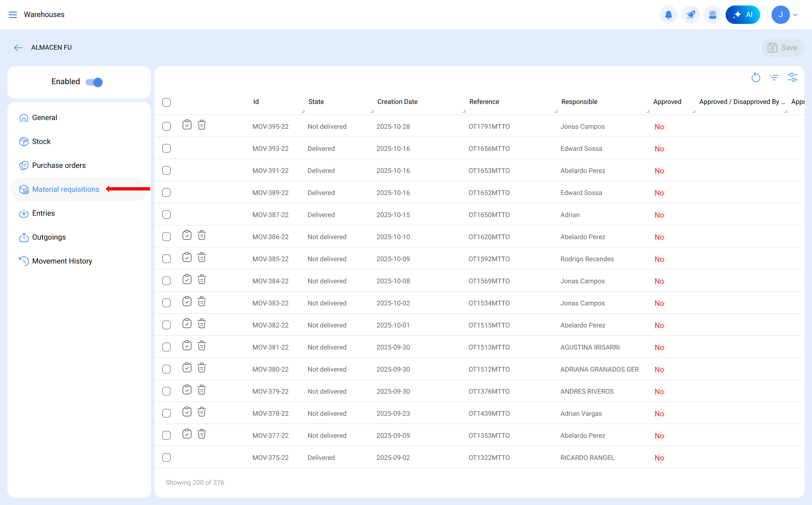Expand the user avatar dropdown chevron
This screenshot has height=505, width=812.
pos(796,15)
